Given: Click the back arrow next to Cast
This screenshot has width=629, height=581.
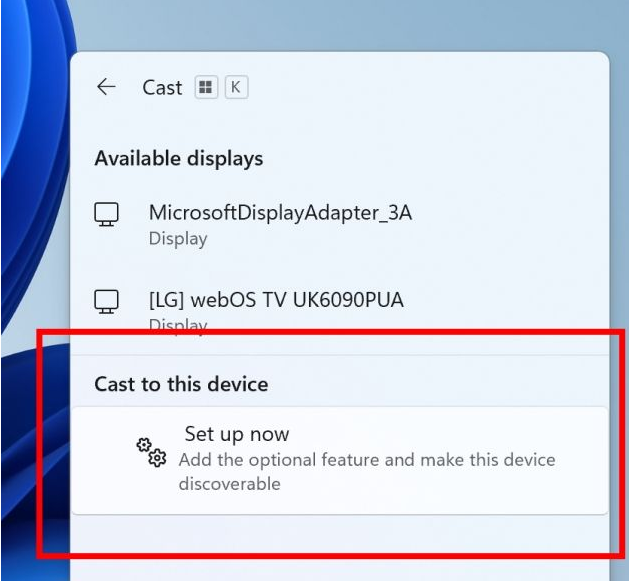Looking at the screenshot, I should 106,87.
